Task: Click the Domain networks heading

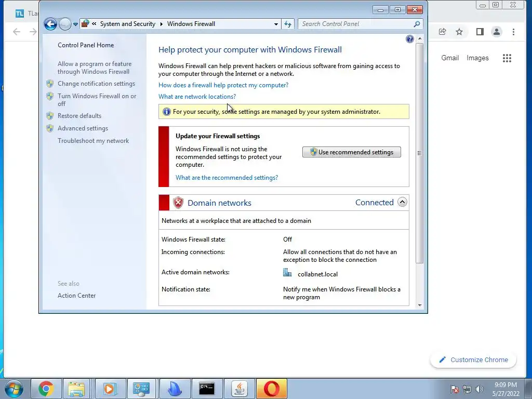Action: 220,203
